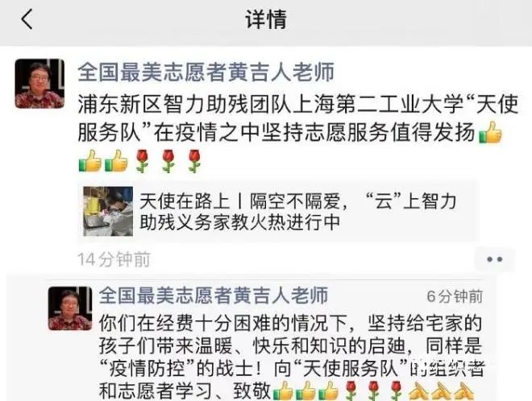Viewport: 532px width, 401px height.
Task: Tap the first thumbs-up emoji after 致敬
Action: (283, 391)
